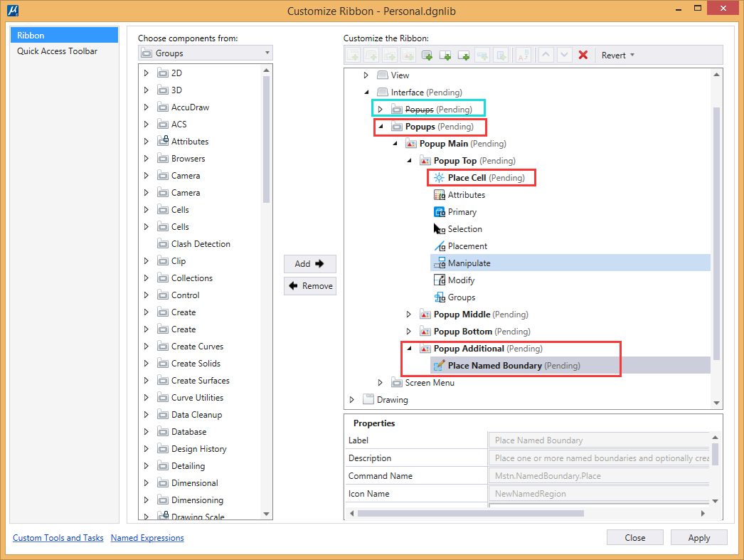Collapse the Popup Main node

pos(395,144)
